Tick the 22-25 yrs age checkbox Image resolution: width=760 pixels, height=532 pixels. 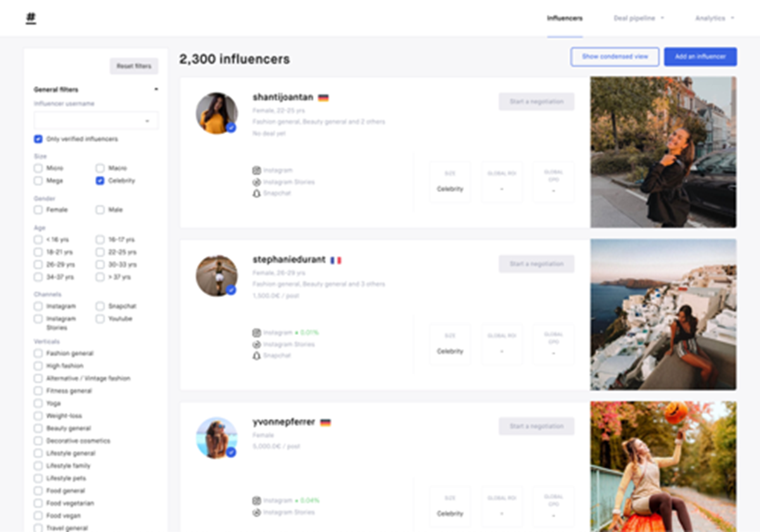pyautogui.click(x=100, y=252)
